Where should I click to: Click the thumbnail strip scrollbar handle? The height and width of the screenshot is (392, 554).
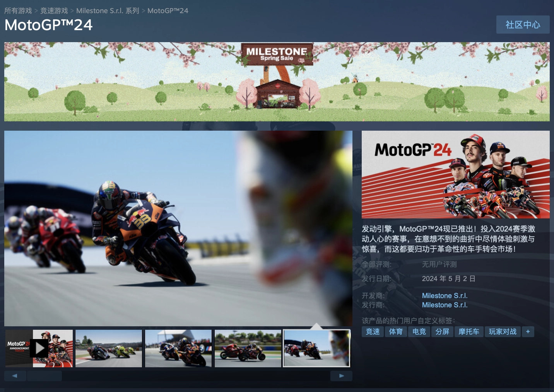[x=44, y=376]
